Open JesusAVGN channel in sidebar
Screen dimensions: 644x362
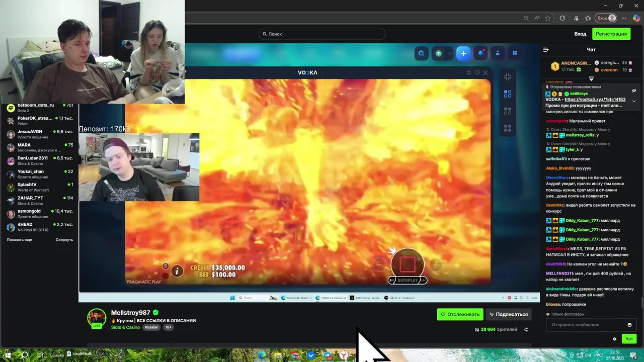coord(40,134)
